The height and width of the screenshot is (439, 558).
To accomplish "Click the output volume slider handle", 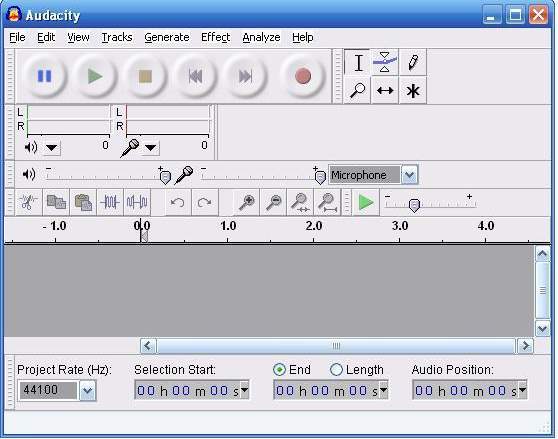I will point(165,177).
